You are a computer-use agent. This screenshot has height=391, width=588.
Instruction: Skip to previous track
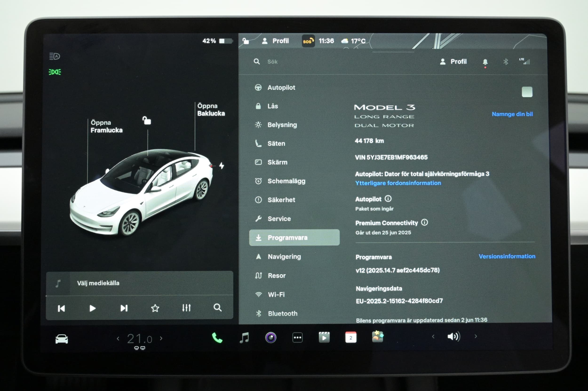coord(61,308)
